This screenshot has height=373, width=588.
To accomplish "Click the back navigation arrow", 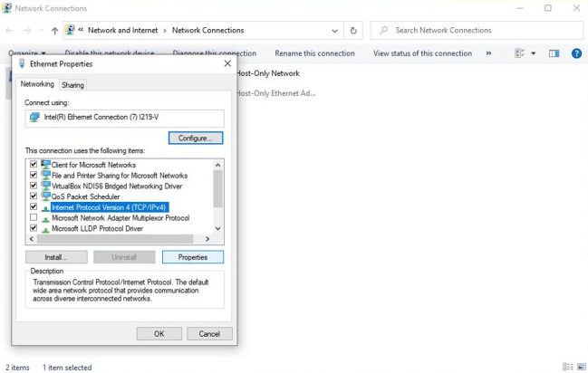I will (x=9, y=31).
